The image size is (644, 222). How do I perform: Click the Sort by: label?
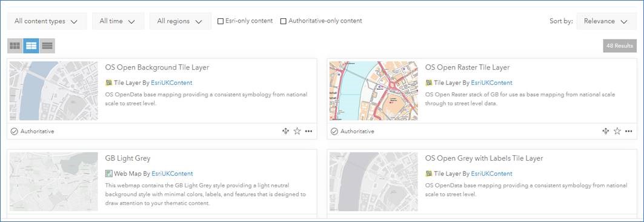561,21
